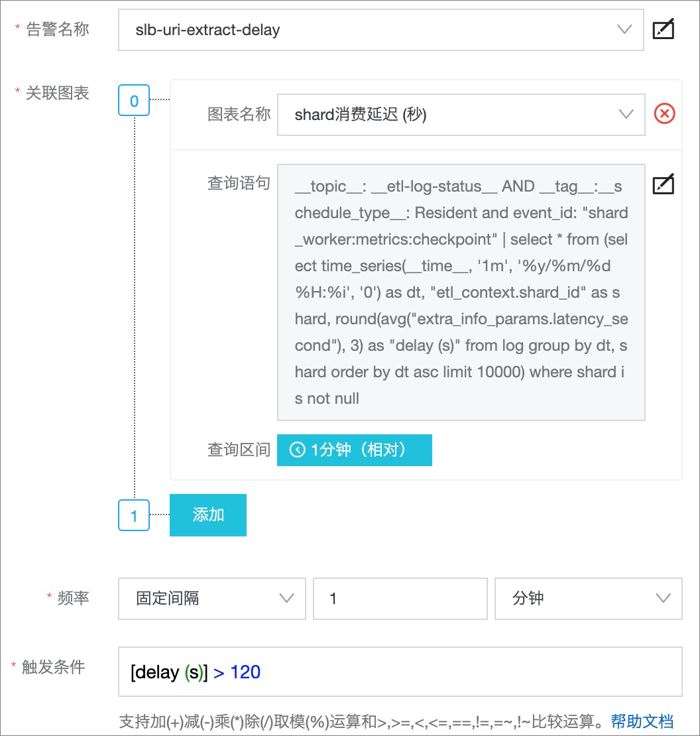Click the edit icon beside query statement
The height and width of the screenshot is (736, 700).
coord(664,184)
